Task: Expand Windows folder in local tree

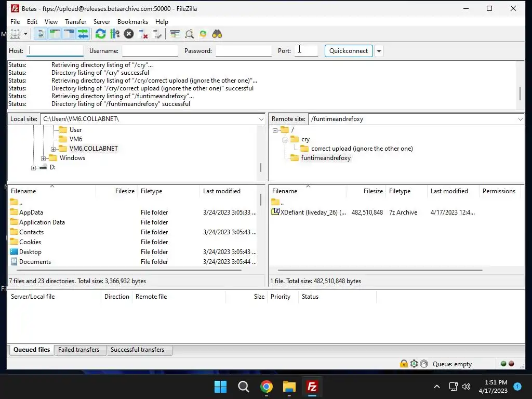Action: [44, 158]
